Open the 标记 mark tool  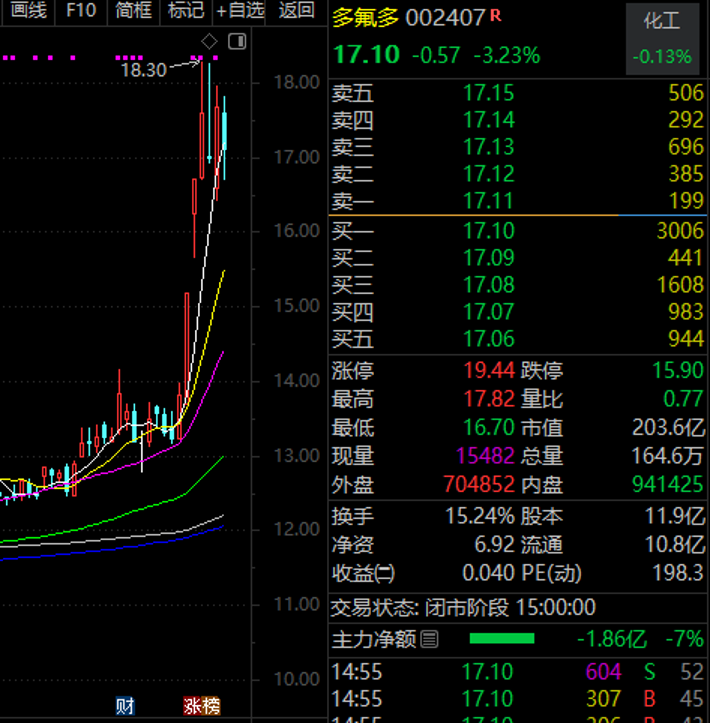pos(186,11)
